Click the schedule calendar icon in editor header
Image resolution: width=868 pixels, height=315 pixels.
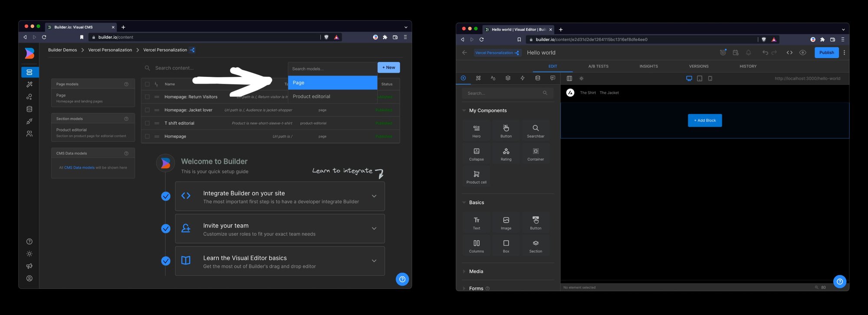[x=736, y=53]
